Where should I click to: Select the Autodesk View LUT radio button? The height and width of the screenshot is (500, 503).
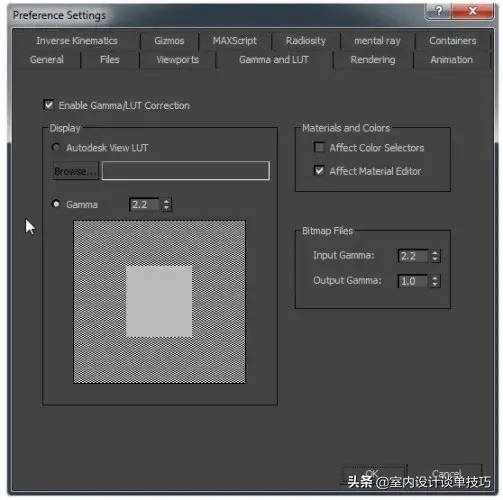tap(56, 147)
